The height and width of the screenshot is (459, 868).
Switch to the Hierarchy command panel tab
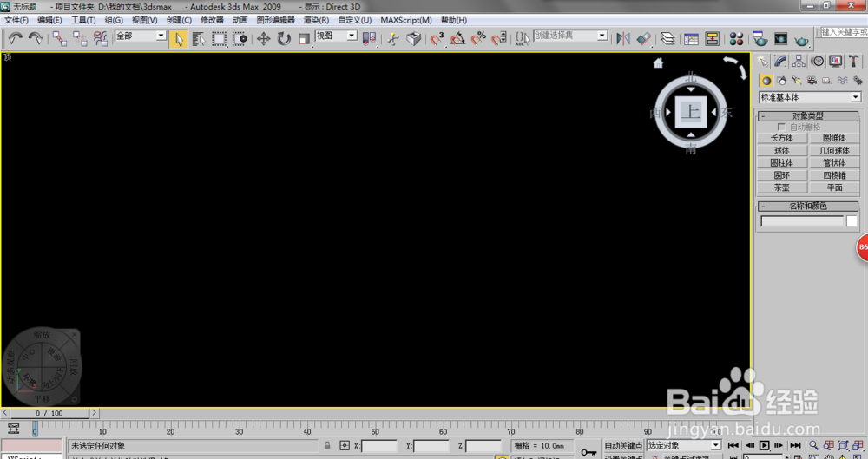799,61
